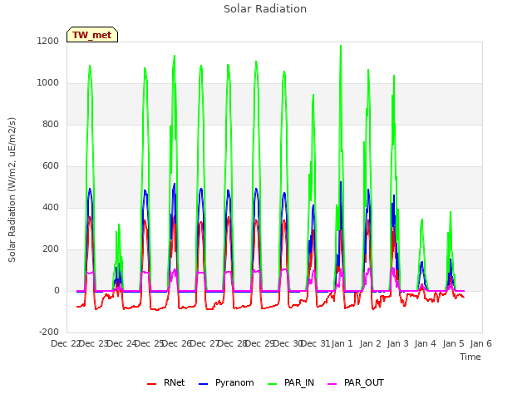Toggle the Pyranom legend entry
Image resolution: width=532 pixels, height=399 pixels.
click(226, 382)
